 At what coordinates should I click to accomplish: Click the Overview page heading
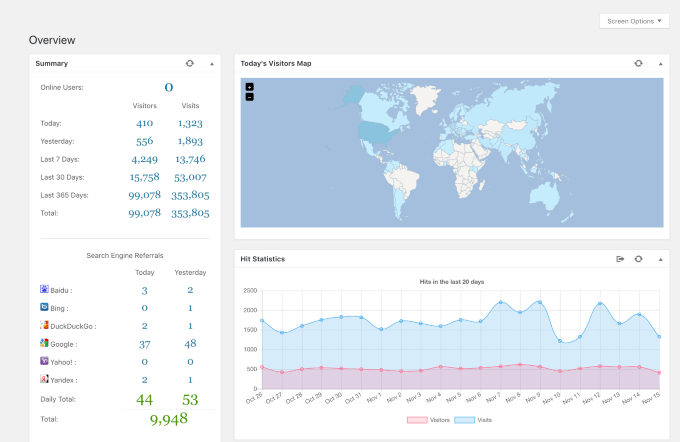click(x=52, y=40)
